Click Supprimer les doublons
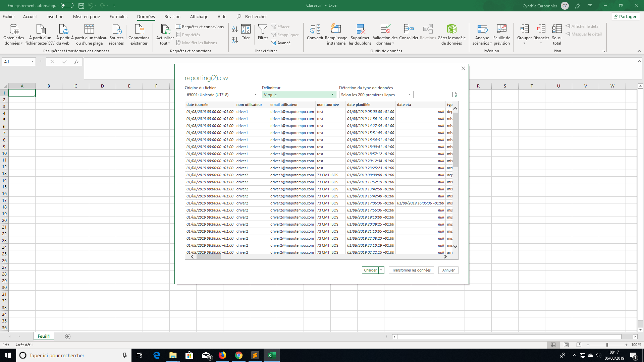Screen dimensions: 644x362 click(360, 35)
